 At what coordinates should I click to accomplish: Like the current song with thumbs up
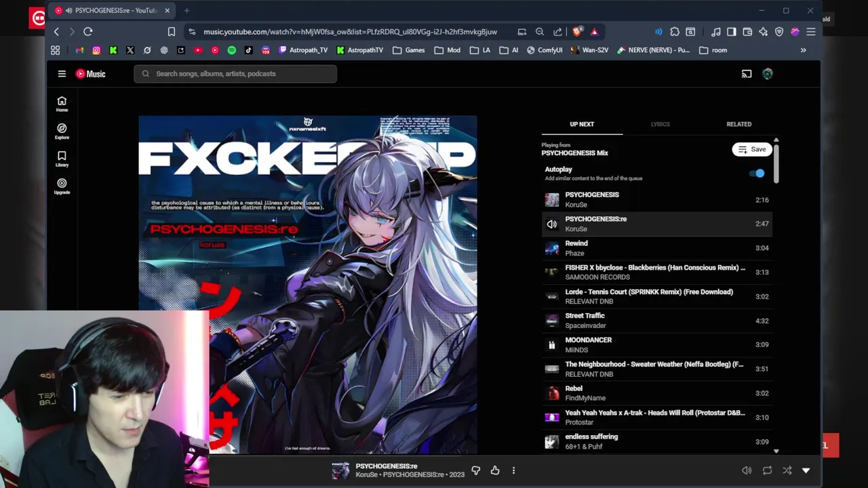pos(495,470)
